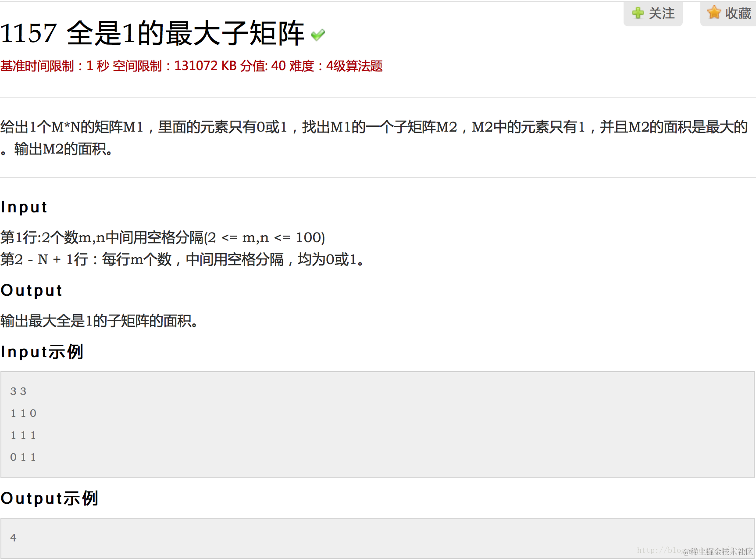Click the Input示例 heading
This screenshot has height=559, width=756.
[x=42, y=351]
